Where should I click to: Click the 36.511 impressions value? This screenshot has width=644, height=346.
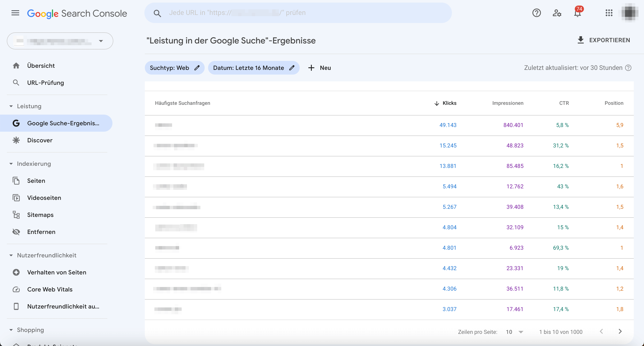click(x=515, y=289)
